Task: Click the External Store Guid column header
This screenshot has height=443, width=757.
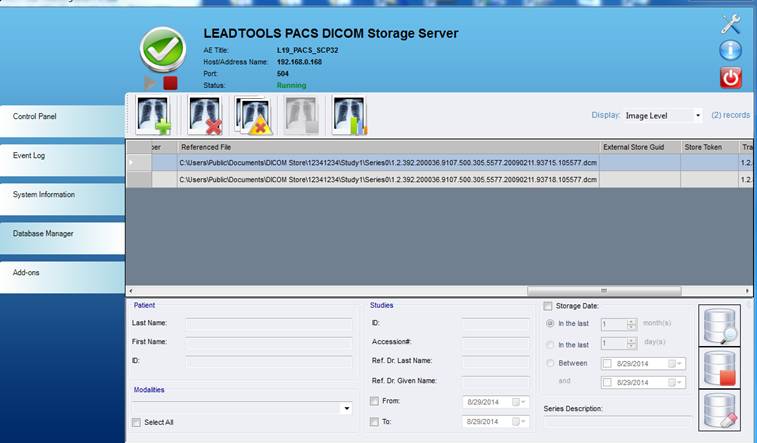Action: (x=640, y=147)
